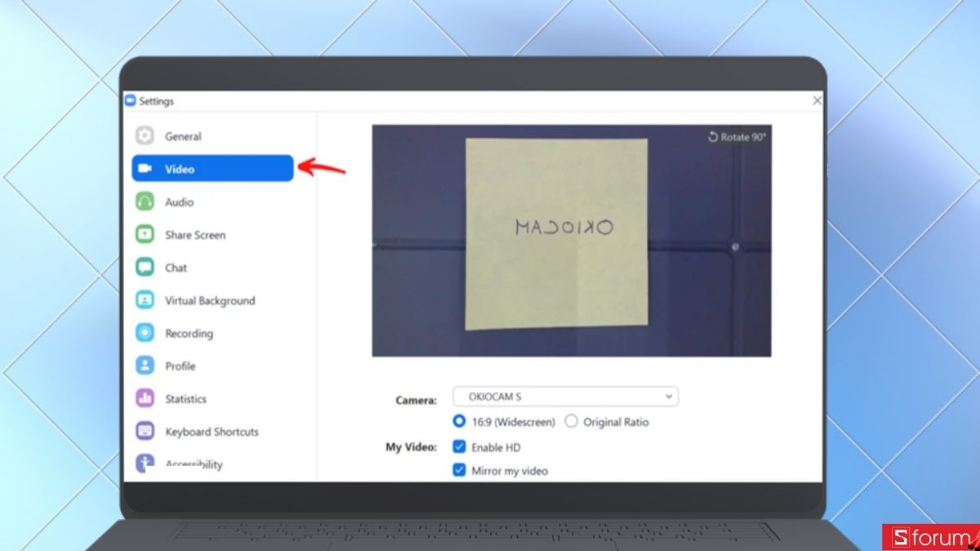Expand the Camera OKIOCAM S dropdown
980x551 pixels.
(566, 397)
